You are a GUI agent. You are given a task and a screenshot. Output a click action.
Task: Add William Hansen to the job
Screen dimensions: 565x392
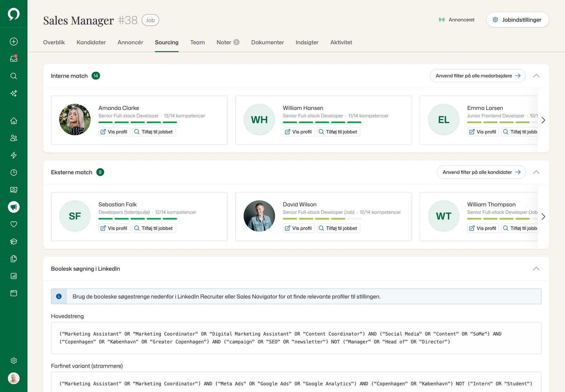pyautogui.click(x=338, y=132)
